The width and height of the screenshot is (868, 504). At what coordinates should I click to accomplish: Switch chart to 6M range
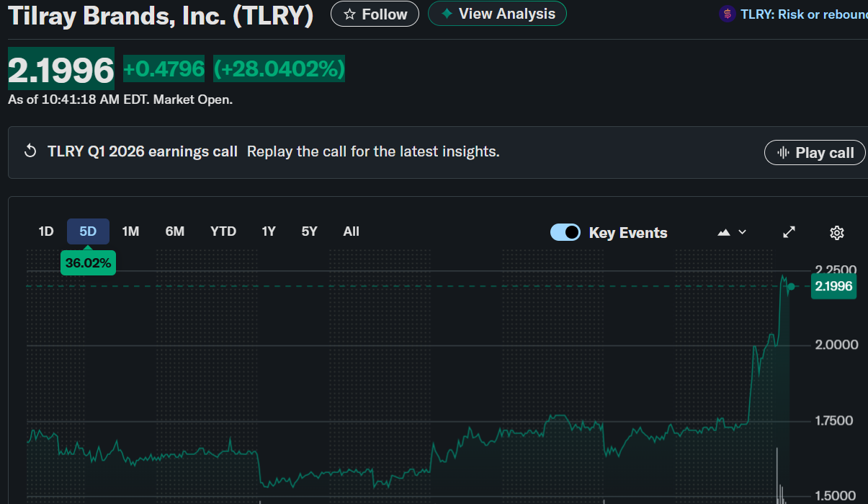pyautogui.click(x=175, y=231)
